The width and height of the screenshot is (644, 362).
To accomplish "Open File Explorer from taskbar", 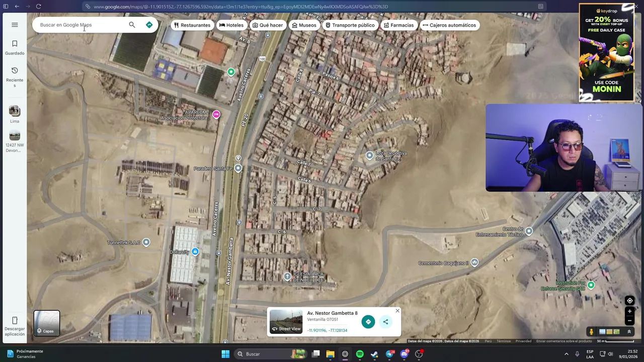I will pyautogui.click(x=330, y=354).
